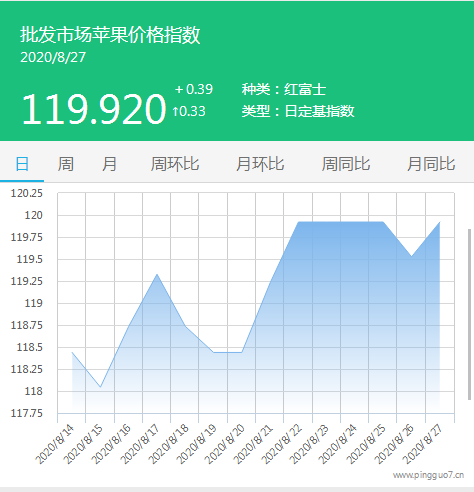Viewport: 474px width, 492px height.
Task: Click the 批发市场苹果价格指数 title
Action: click(x=110, y=34)
